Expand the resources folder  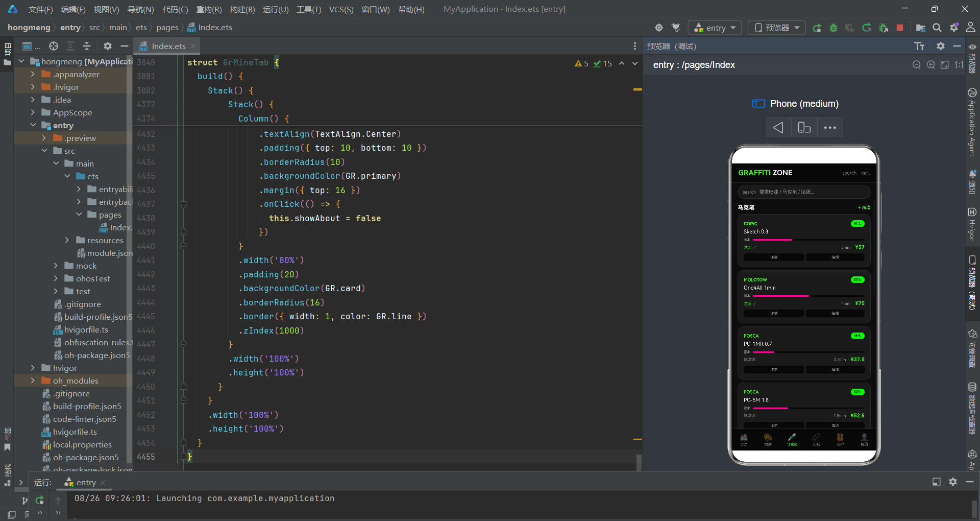click(67, 240)
